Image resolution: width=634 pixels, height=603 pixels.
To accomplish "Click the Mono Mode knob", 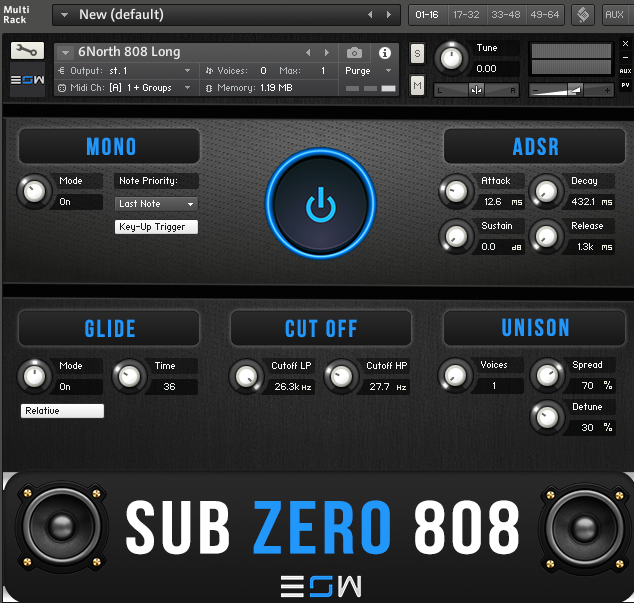I will pyautogui.click(x=34, y=192).
